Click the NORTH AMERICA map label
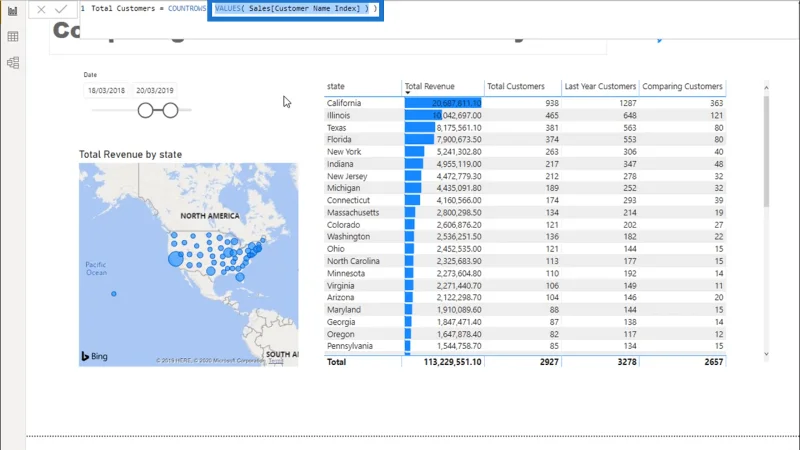The width and height of the screenshot is (800, 450). coord(210,216)
